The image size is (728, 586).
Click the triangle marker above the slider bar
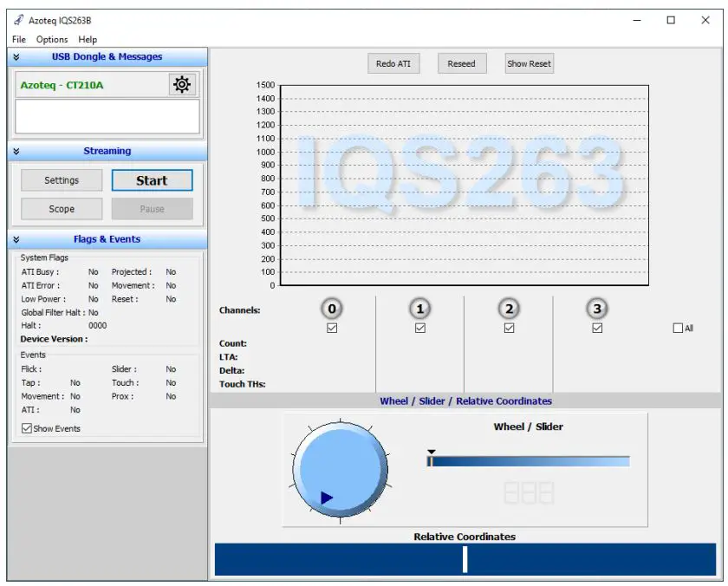[x=431, y=452]
